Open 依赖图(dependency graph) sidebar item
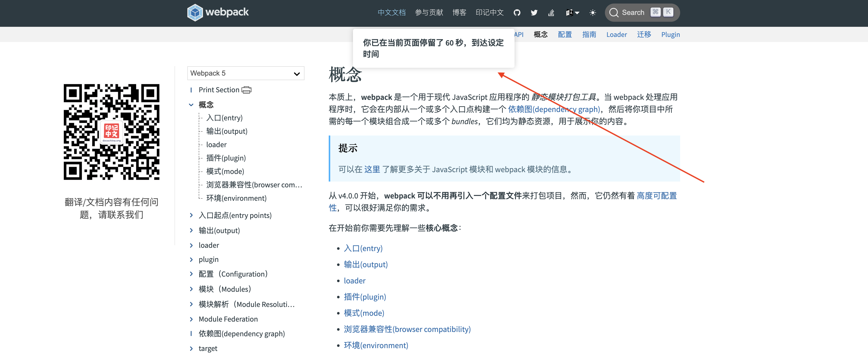This screenshot has width=868, height=358. coord(242,334)
